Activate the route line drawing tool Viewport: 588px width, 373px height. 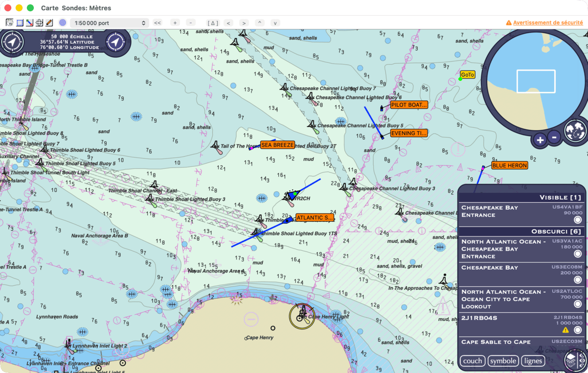coord(29,23)
